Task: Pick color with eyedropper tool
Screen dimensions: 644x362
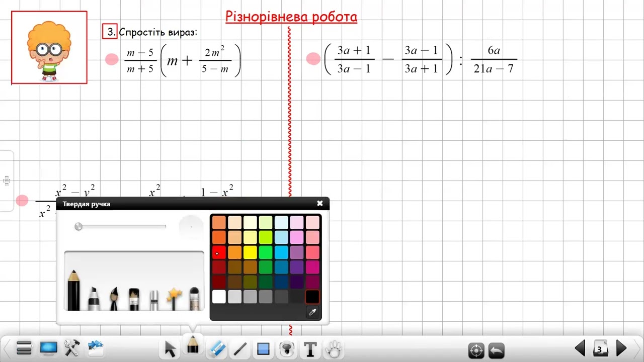Action: click(x=312, y=312)
